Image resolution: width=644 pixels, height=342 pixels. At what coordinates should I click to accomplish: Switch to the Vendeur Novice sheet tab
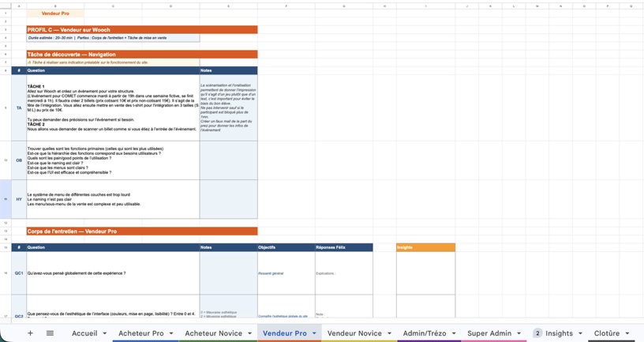coord(354,333)
